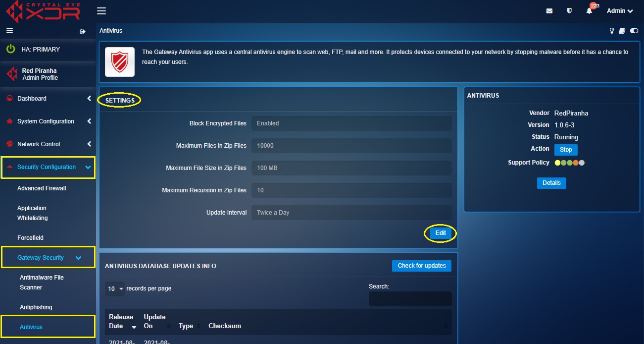Screen dimensions: 644x344
Task: Open the Admin user dropdown
Action: pyautogui.click(x=620, y=11)
